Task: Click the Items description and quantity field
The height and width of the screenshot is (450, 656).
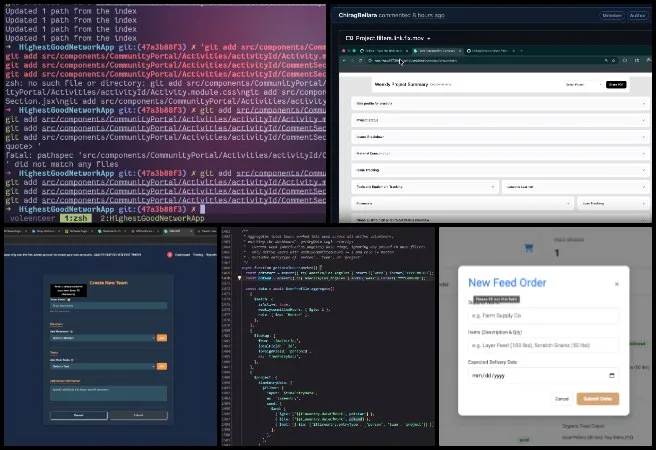Action: point(543,345)
